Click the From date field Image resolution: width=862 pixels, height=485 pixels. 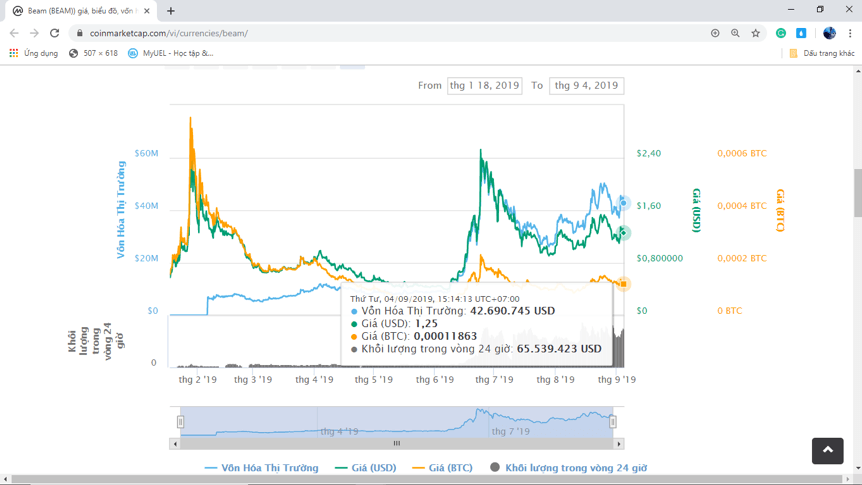pyautogui.click(x=484, y=85)
